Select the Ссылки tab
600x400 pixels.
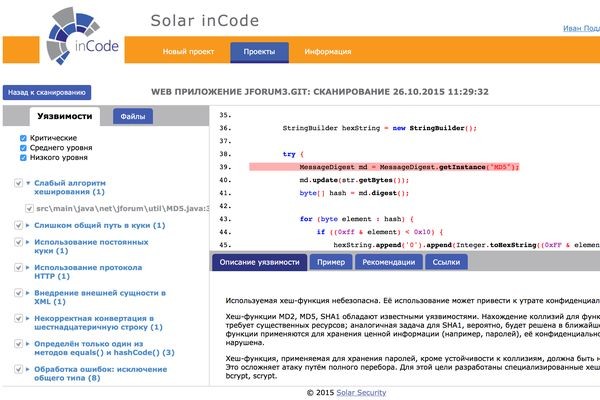446,262
